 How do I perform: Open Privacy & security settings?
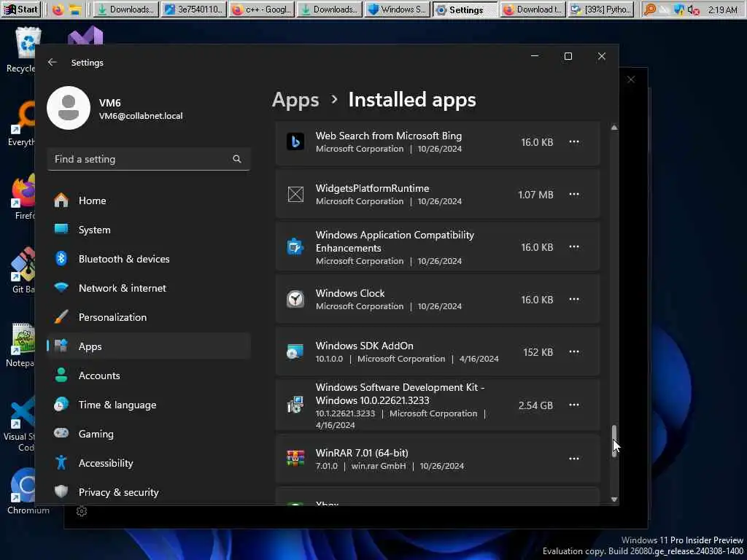coord(149,492)
